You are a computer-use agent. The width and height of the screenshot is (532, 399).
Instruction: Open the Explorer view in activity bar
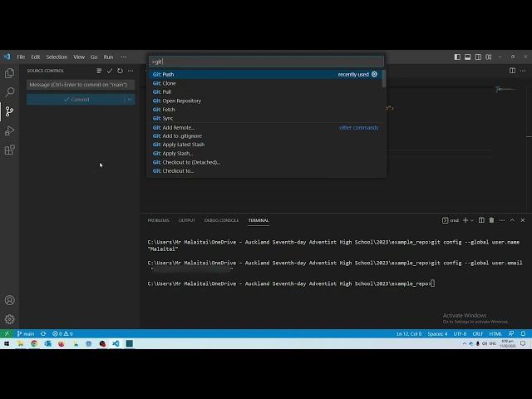click(x=9, y=73)
